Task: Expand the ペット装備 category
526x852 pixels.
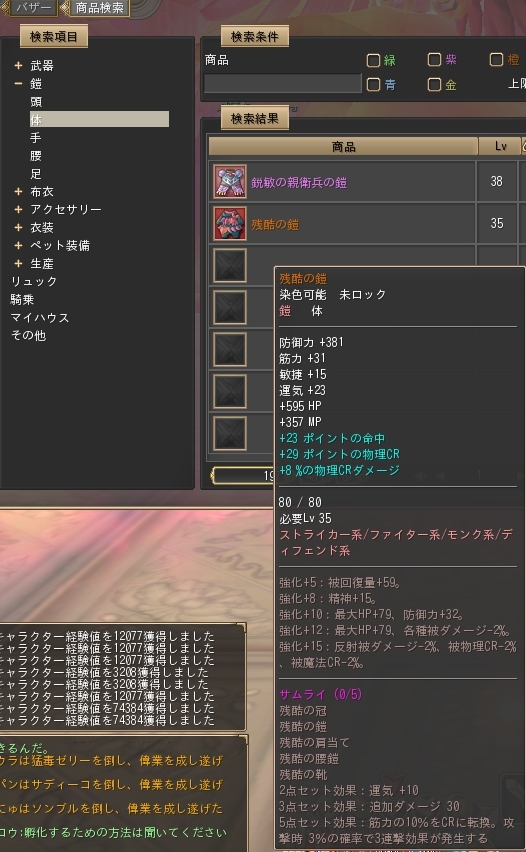Action: (18, 246)
